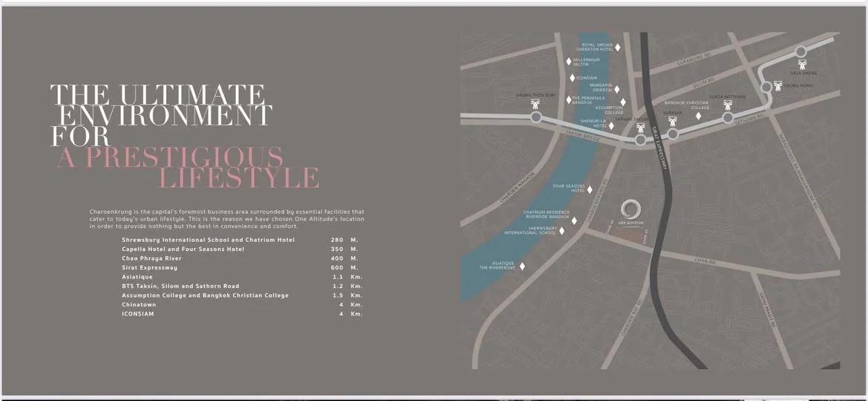Click the 'SATHU PRADIT RD.' road label
Screen dimensions: 868x401
pos(769,310)
